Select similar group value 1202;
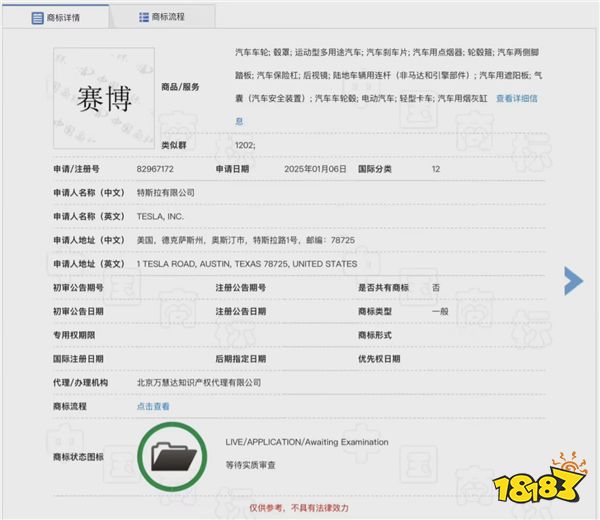600x520 pixels. point(245,145)
